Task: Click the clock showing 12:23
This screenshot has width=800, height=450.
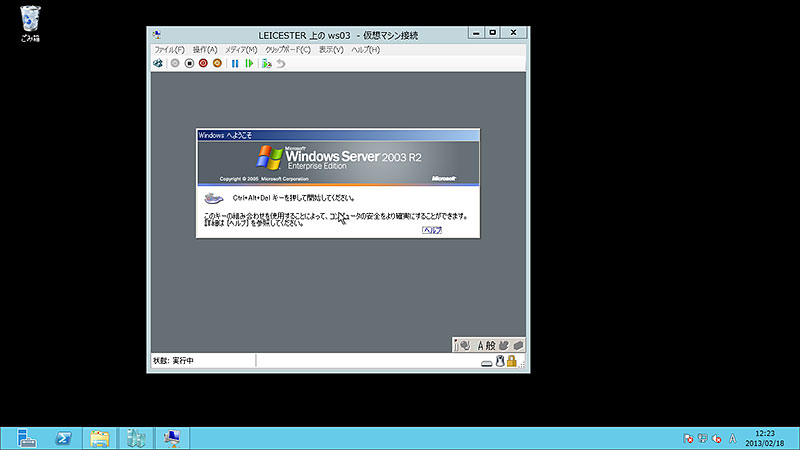Action: 765,438
